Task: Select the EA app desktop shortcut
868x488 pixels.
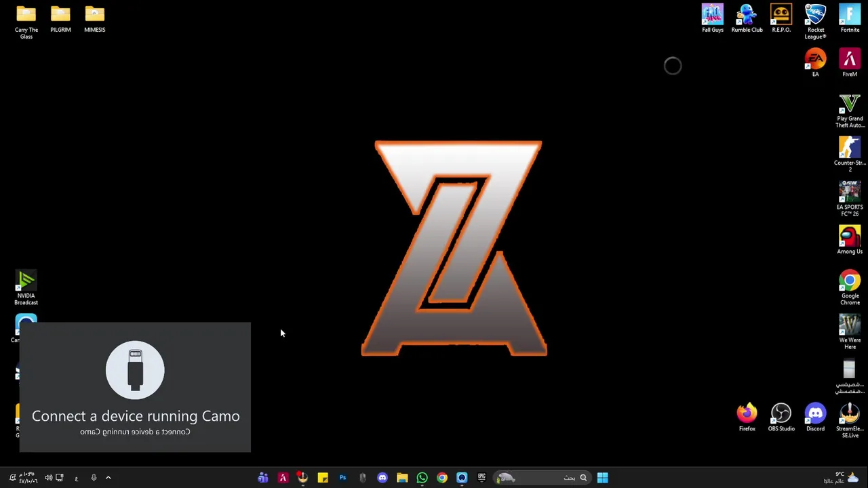Action: [815, 62]
